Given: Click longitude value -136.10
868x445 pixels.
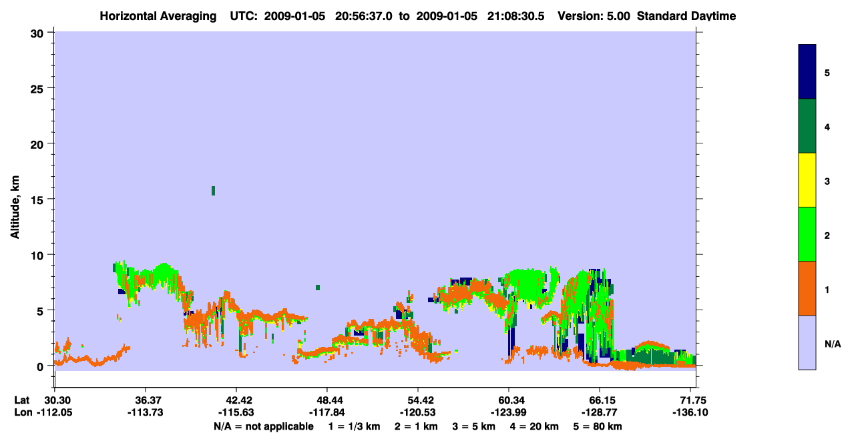Looking at the screenshot, I should (690, 412).
